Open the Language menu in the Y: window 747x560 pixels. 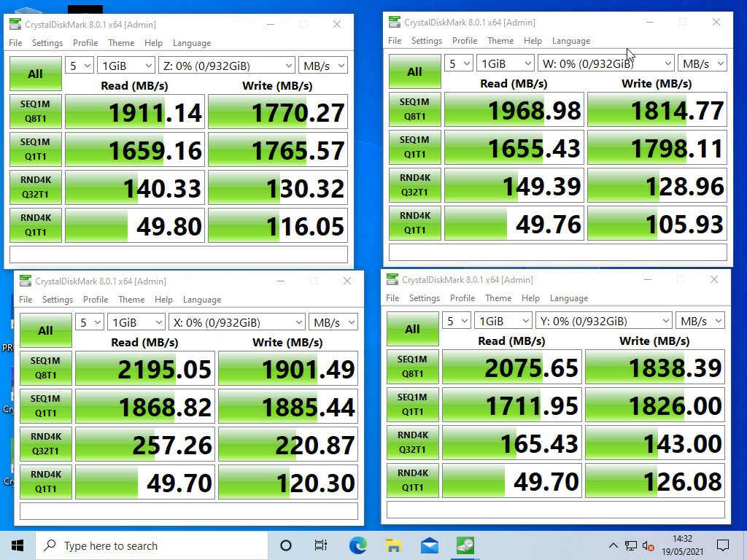pyautogui.click(x=569, y=298)
